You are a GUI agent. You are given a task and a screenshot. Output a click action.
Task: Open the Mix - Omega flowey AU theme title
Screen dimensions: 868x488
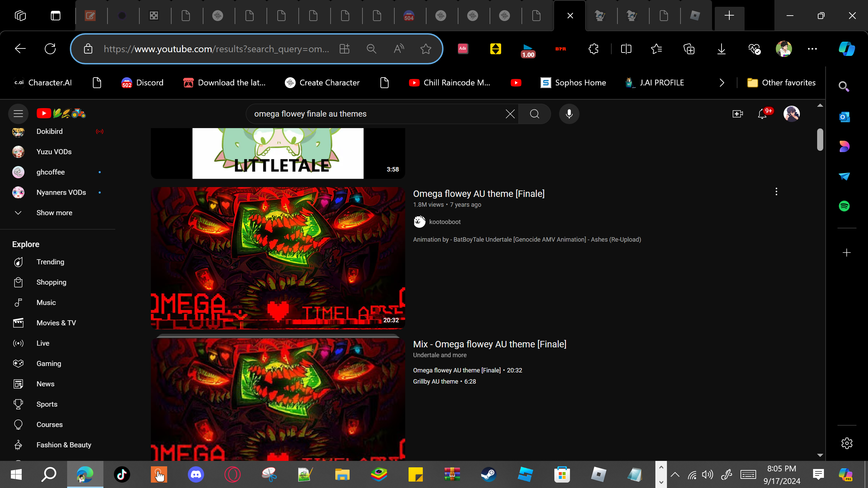tap(489, 344)
